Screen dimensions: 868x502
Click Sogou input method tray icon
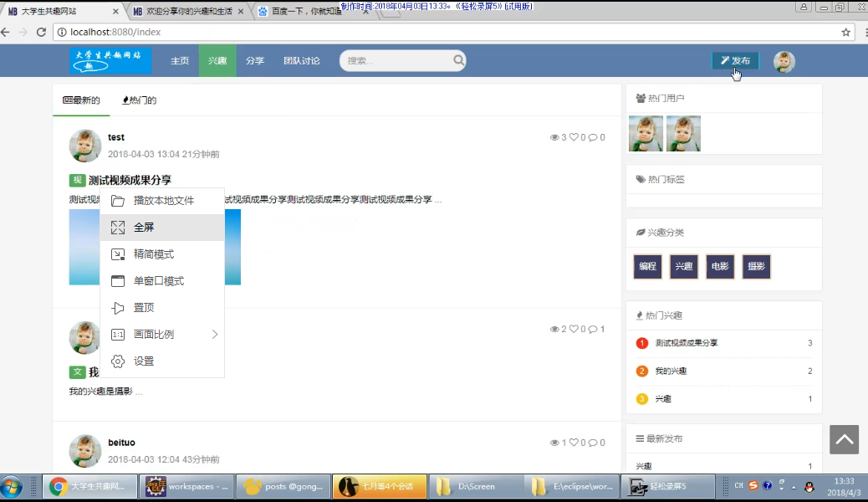pyautogui.click(x=753, y=485)
